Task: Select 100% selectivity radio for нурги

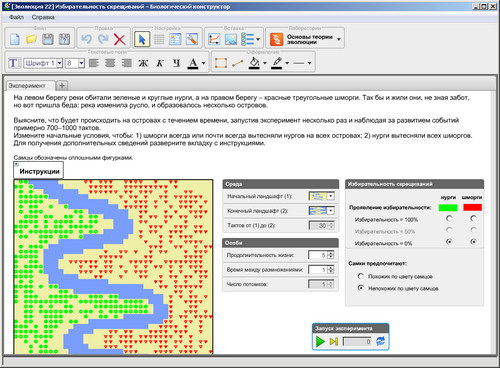Action: [449, 218]
